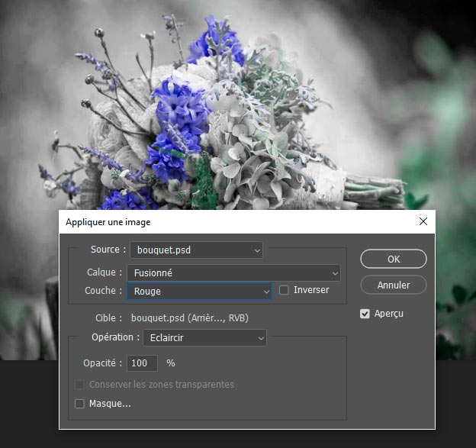
Task: Open the Couche dropdown set to Rouge
Action: [200, 291]
